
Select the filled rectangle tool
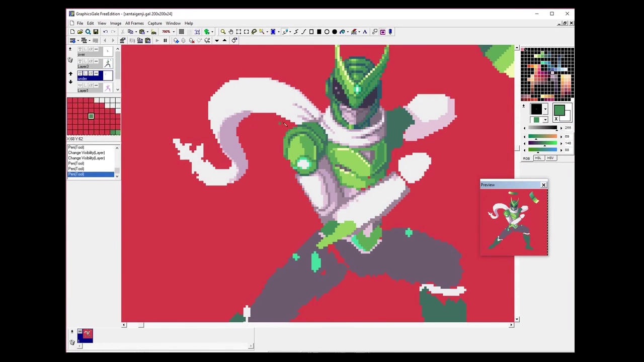pyautogui.click(x=319, y=32)
